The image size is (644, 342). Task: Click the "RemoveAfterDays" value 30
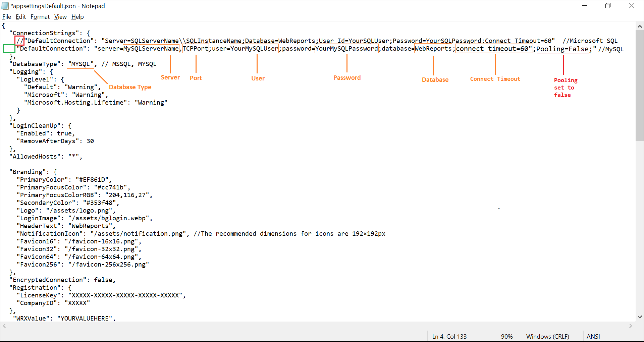click(90, 141)
